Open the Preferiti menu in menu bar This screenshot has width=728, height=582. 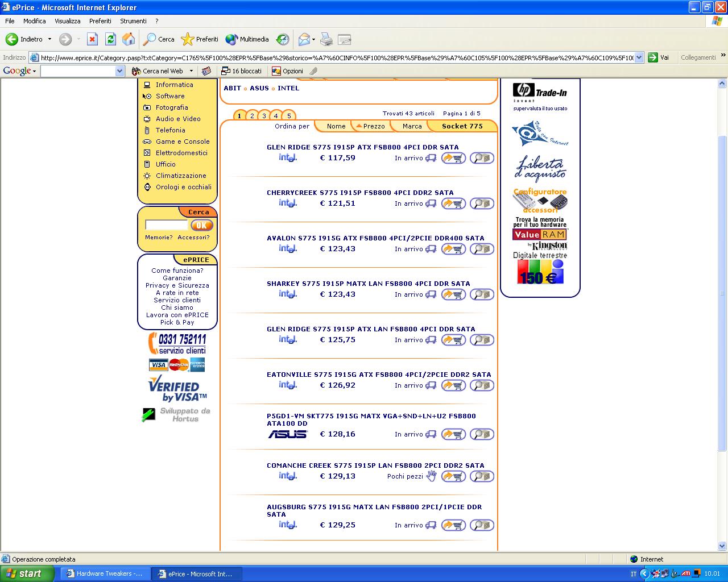[x=100, y=21]
